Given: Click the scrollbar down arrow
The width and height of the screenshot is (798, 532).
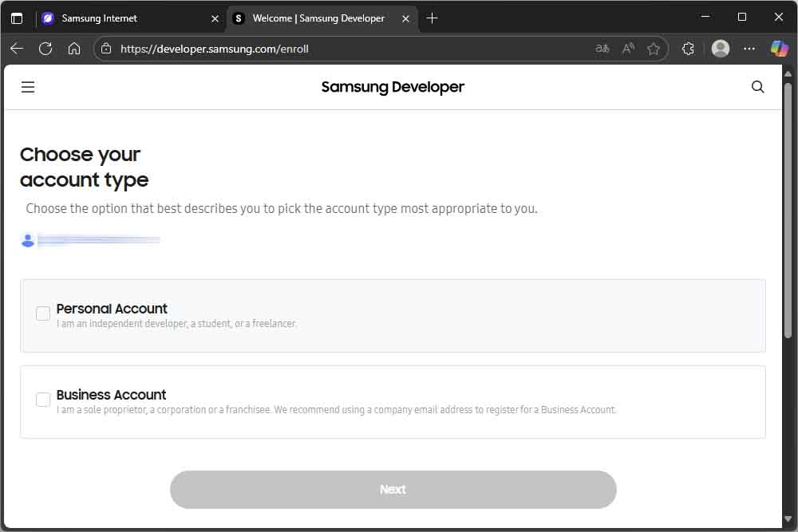Looking at the screenshot, I should point(788,519).
